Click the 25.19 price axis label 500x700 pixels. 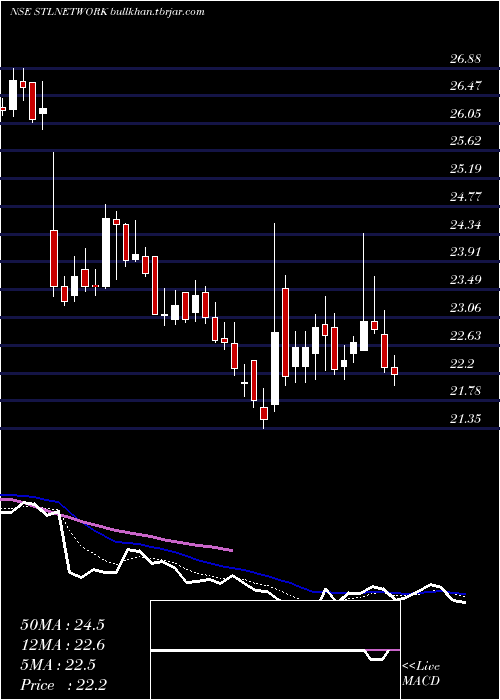[x=466, y=169]
